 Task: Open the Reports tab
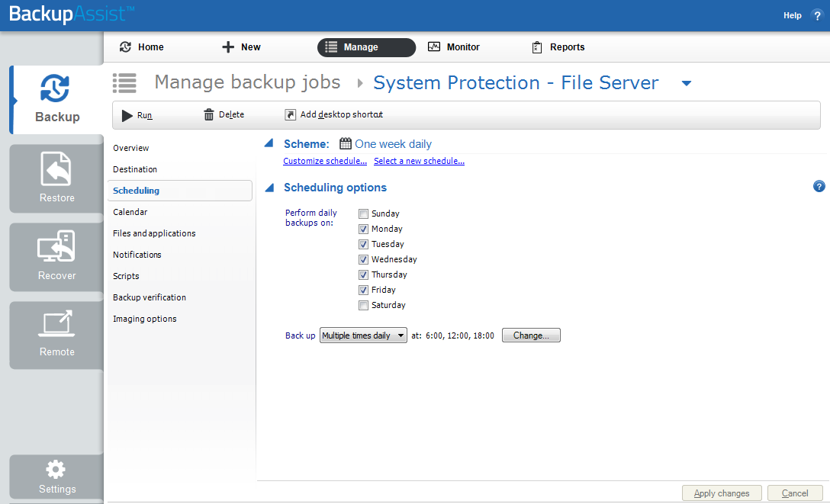[558, 47]
